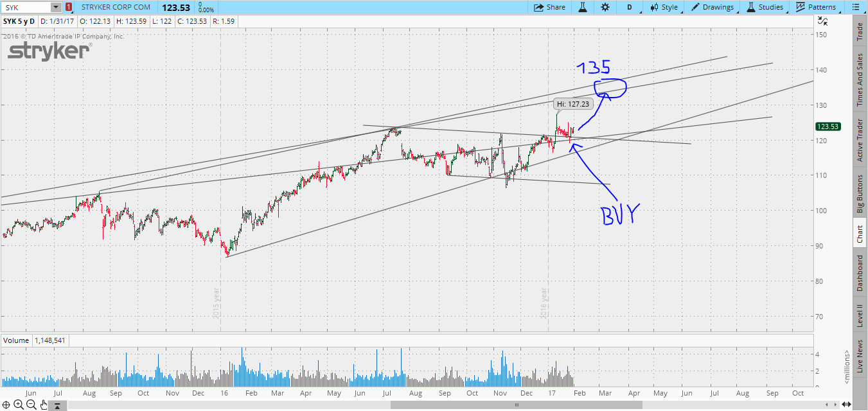The height and width of the screenshot is (411, 868).
Task: Click the STRYKER CORP COM company name
Action: [x=116, y=7]
